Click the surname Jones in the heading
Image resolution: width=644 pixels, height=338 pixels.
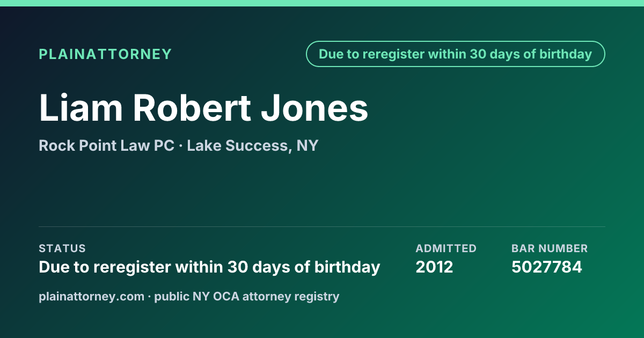pos(314,107)
